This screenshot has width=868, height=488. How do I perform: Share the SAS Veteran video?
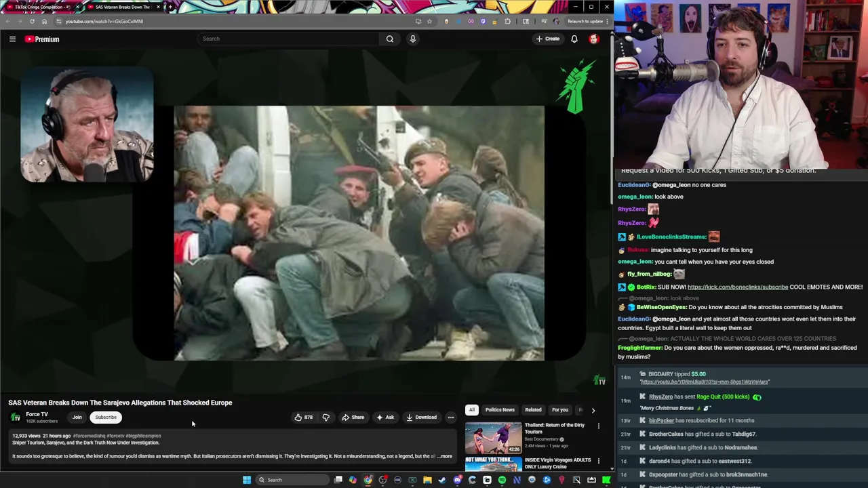click(353, 417)
